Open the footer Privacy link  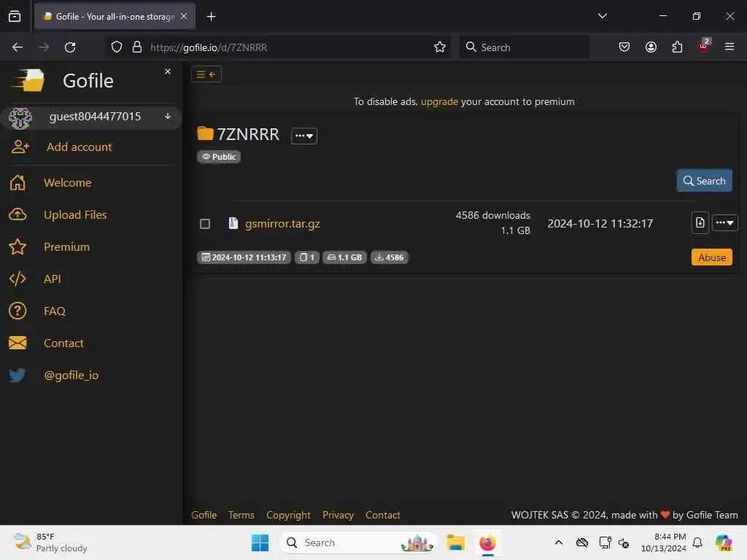pos(338,515)
